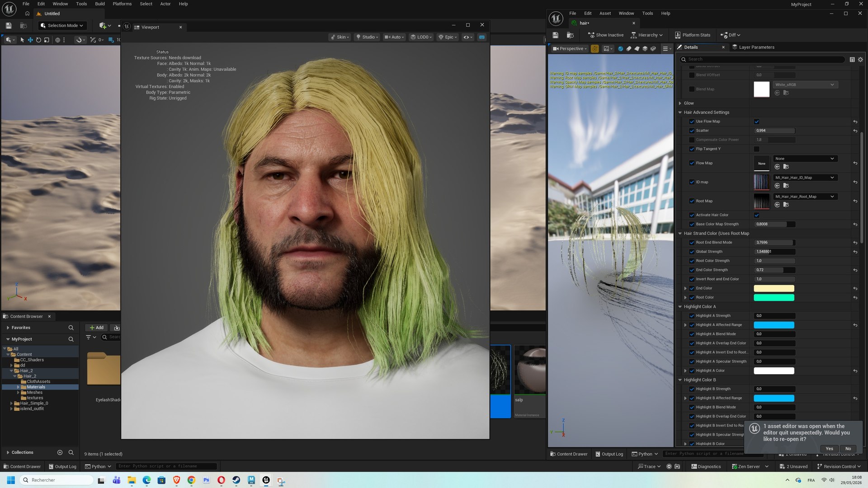
Task: Collapse the Hair Advanced Settings section
Action: click(680, 113)
